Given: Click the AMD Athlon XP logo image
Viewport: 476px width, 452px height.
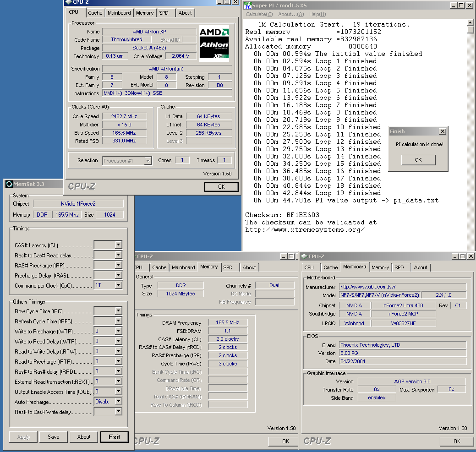Looking at the screenshot, I should tap(214, 44).
